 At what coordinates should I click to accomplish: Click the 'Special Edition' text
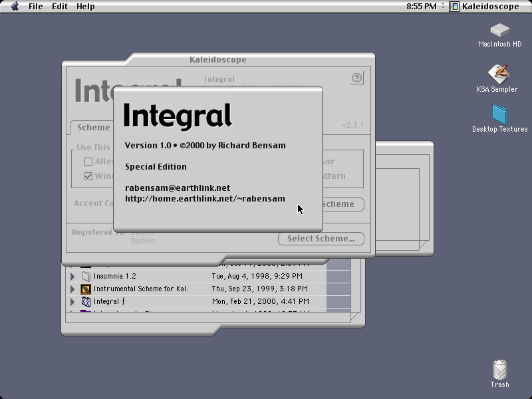(156, 167)
